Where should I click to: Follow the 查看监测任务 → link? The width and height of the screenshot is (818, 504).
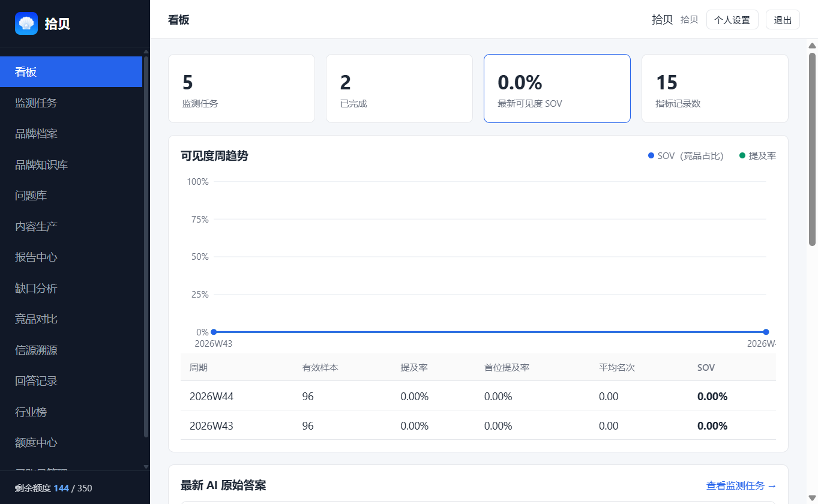[741, 485]
